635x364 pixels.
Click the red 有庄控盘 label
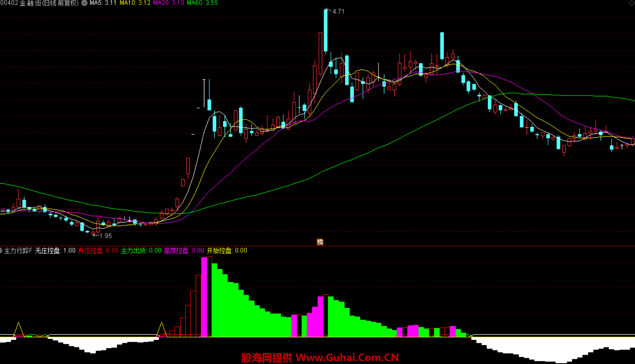98,251
